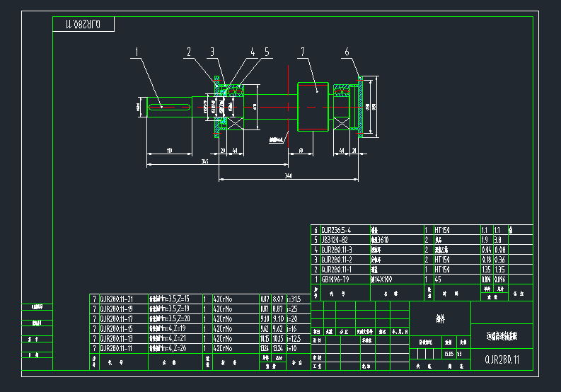Click the mirrored QJR280.11 label at top left
The image size is (561, 392).
(x=83, y=24)
